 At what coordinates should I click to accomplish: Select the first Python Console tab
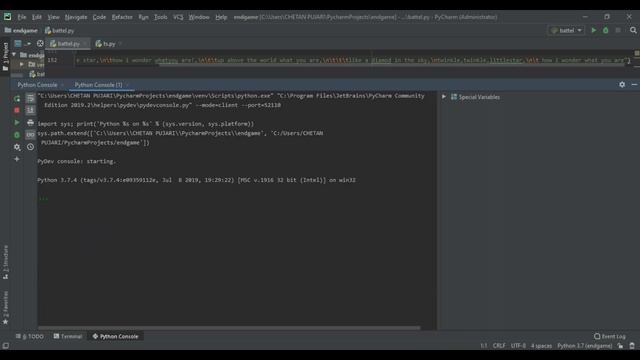[x=37, y=85]
